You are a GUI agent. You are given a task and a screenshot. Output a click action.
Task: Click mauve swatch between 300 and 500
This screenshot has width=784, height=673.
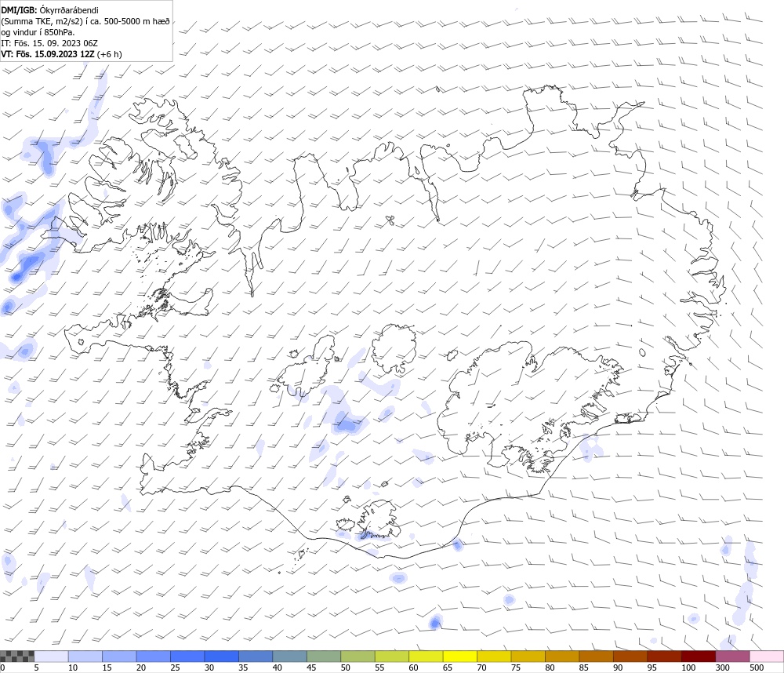tap(732, 657)
